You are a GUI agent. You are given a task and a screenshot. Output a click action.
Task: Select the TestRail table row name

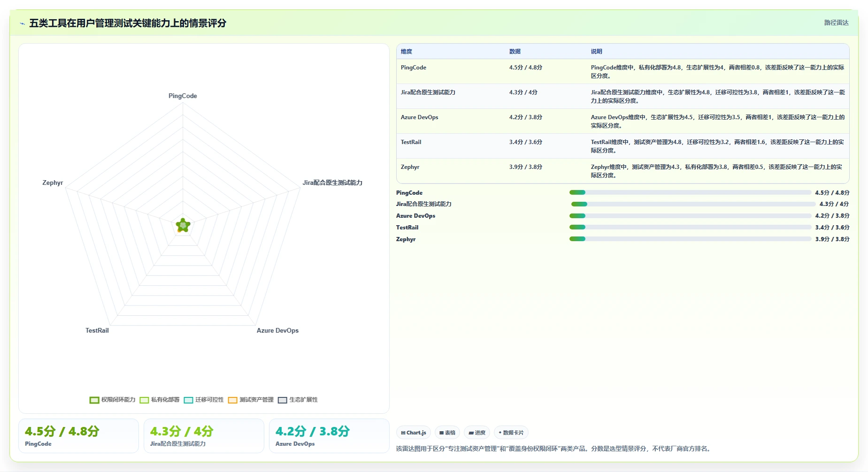click(411, 142)
